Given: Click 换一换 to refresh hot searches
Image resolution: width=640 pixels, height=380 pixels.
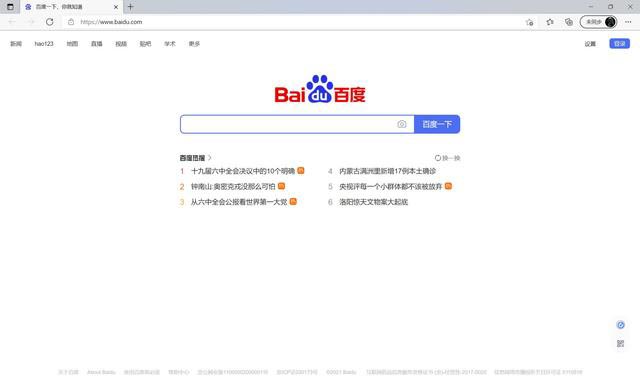Looking at the screenshot, I should pyautogui.click(x=451, y=158).
